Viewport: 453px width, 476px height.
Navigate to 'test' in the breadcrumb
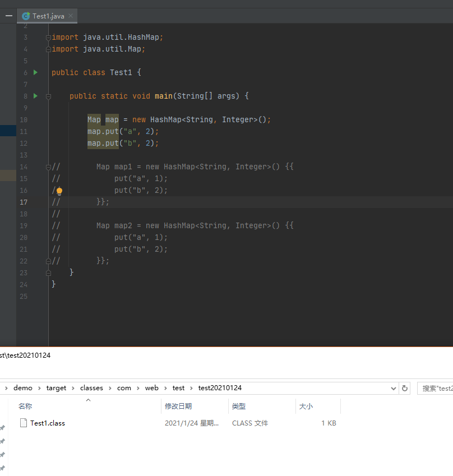click(178, 388)
